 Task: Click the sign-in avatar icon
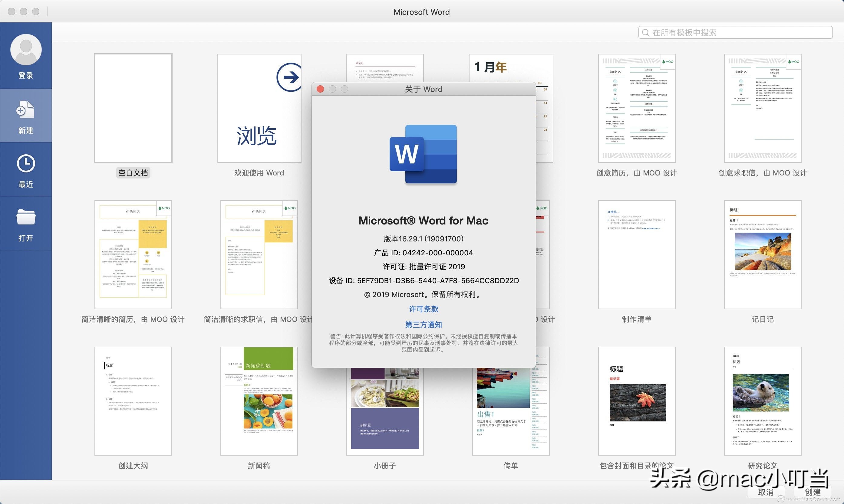click(26, 50)
